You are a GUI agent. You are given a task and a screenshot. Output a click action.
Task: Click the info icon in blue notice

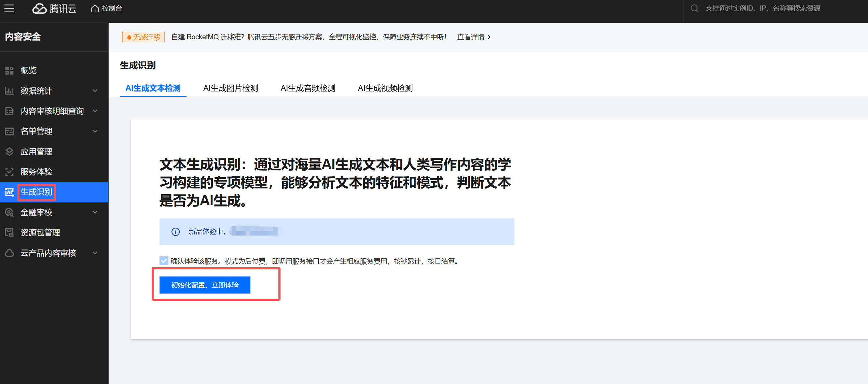[176, 232]
